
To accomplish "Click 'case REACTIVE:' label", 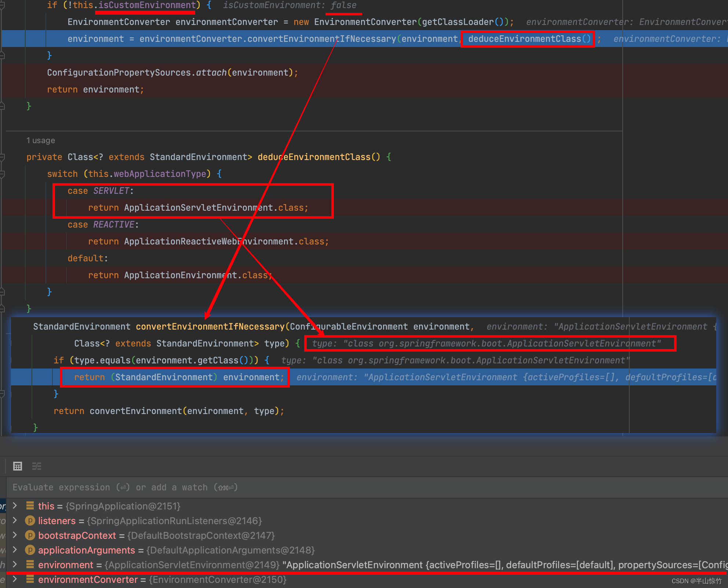I will (x=103, y=225).
